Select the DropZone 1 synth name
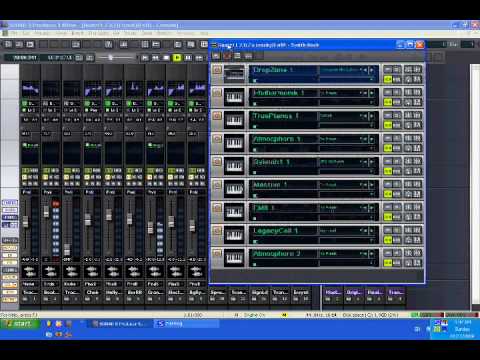 [273, 70]
